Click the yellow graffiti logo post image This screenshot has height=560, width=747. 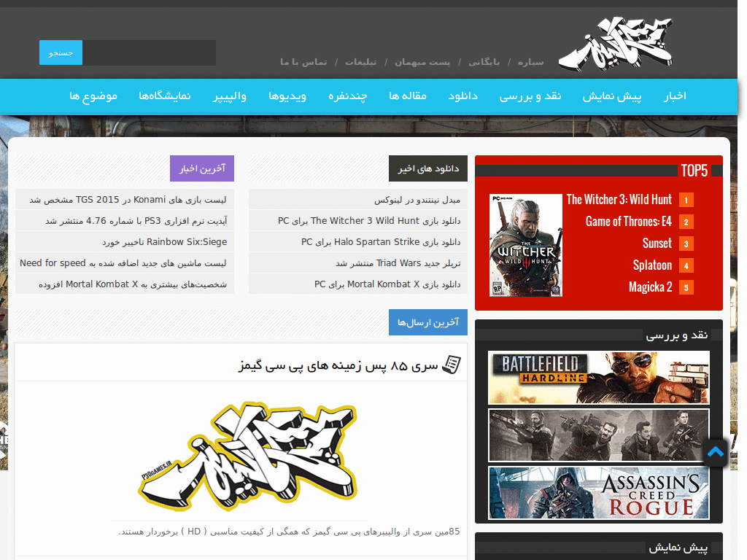pos(248,456)
